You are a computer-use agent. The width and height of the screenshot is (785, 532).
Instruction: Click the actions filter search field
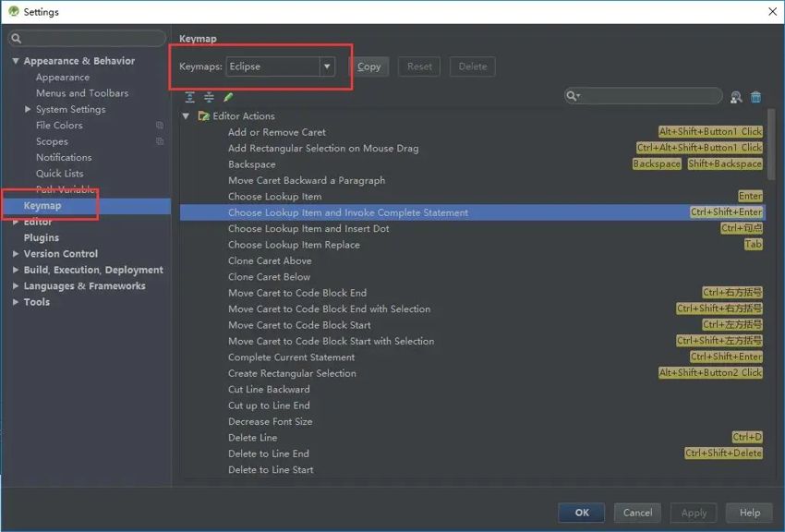pos(644,95)
